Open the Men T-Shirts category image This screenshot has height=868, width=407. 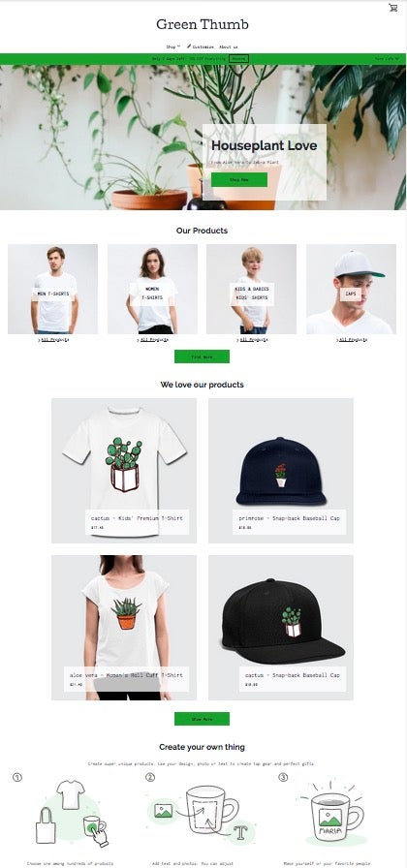[x=52, y=289]
